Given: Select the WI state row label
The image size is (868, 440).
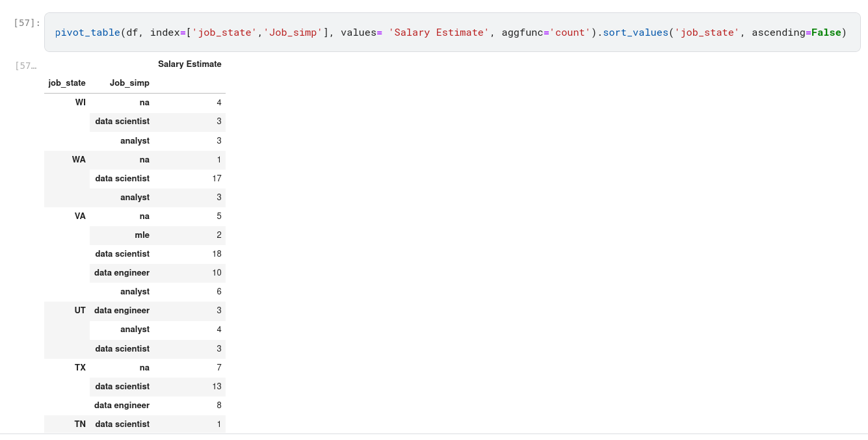Looking at the screenshot, I should tap(80, 103).
